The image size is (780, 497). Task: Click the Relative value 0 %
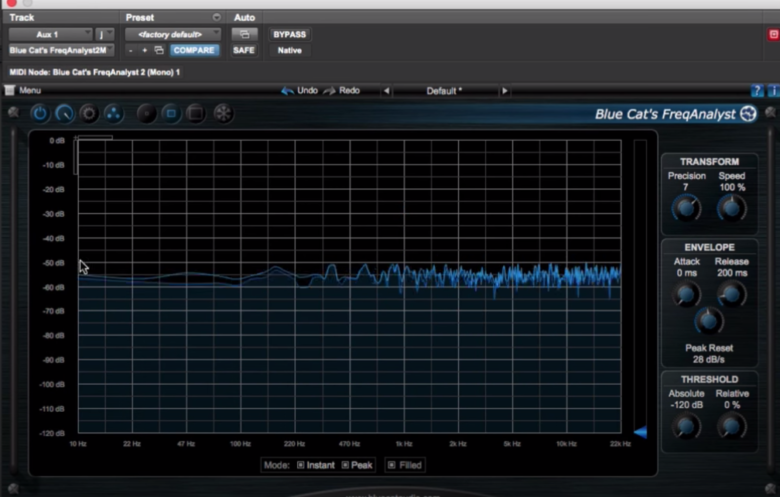point(732,405)
